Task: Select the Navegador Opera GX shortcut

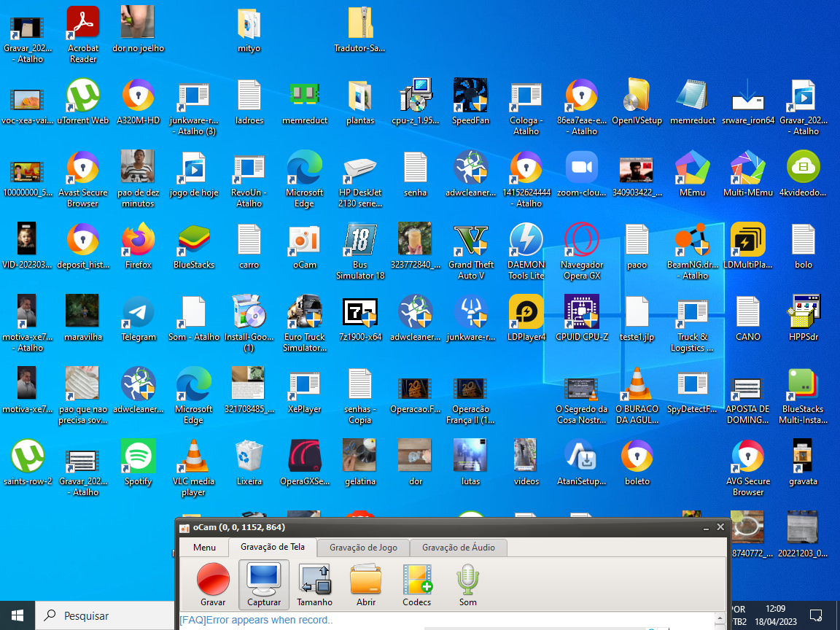Action: coord(582,252)
